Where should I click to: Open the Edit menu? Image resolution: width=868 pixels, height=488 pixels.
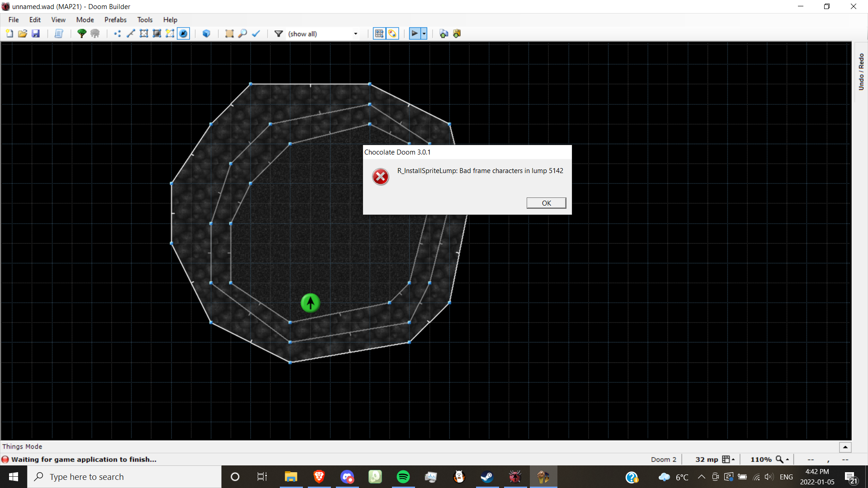point(35,19)
